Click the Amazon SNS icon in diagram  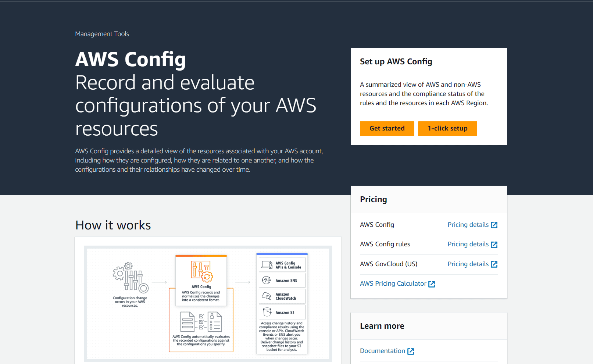(267, 281)
